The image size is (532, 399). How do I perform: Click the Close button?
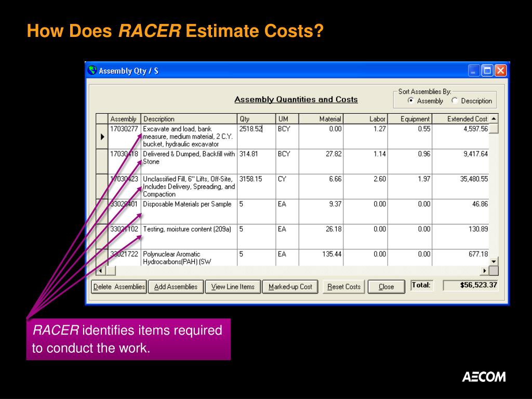point(386,287)
